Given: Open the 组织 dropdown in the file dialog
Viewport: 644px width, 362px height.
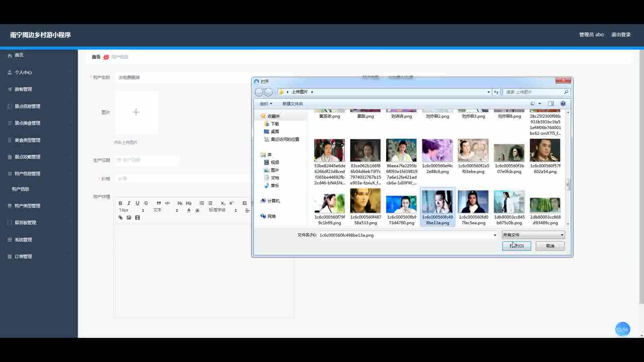Looking at the screenshot, I should pos(266,104).
